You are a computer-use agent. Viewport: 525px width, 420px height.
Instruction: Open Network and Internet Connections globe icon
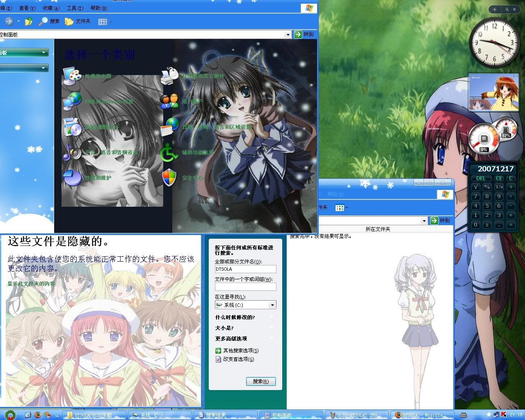[72, 101]
